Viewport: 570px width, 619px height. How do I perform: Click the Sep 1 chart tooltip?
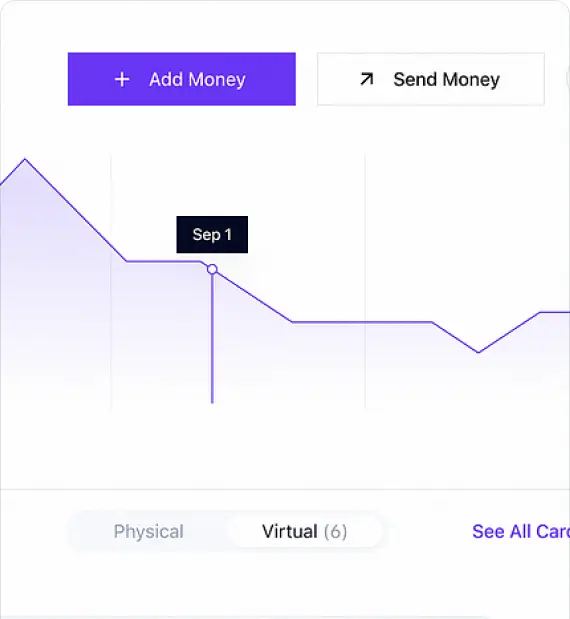212,234
